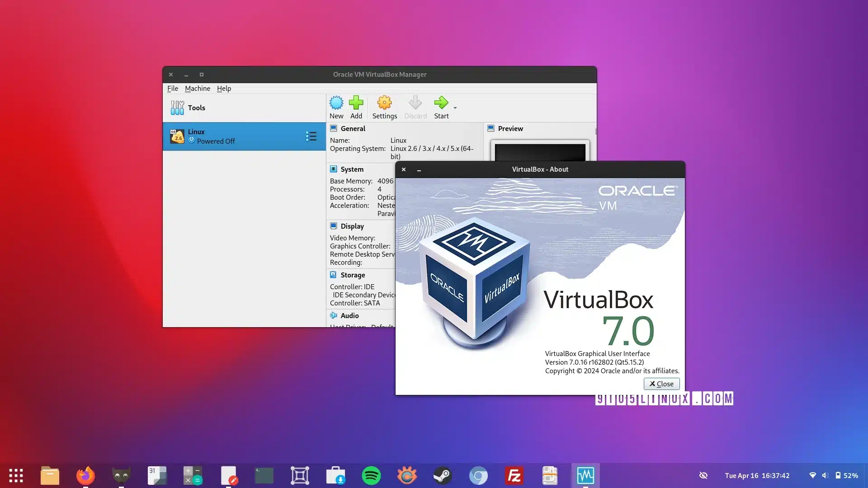The height and width of the screenshot is (488, 868).
Task: Expand the Storage section in VM details
Action: click(351, 275)
